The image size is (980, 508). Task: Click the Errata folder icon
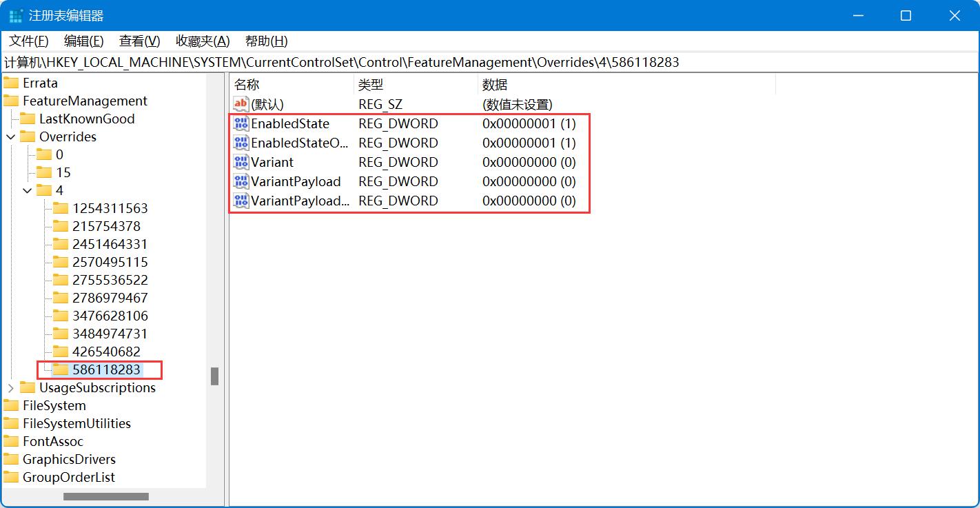(x=11, y=83)
